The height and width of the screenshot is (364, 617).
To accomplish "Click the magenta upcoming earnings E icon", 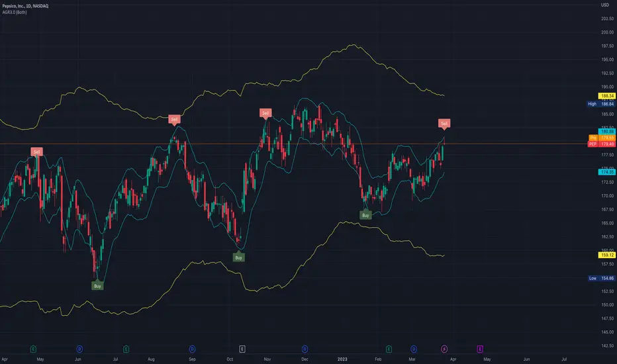I will point(480,349).
